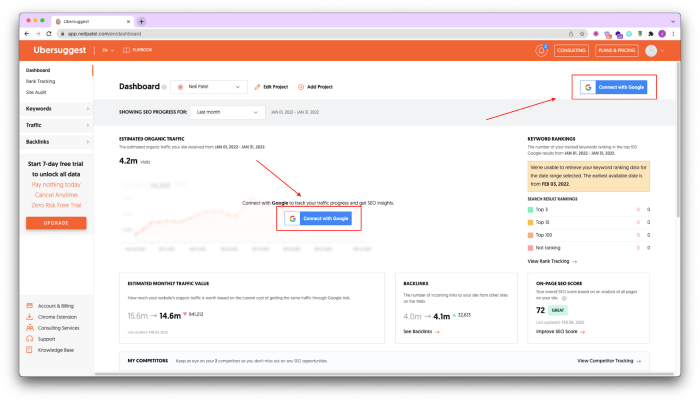Screen dimensions: 700x402
Task: Expand the Keywords section
Action: [x=57, y=109]
